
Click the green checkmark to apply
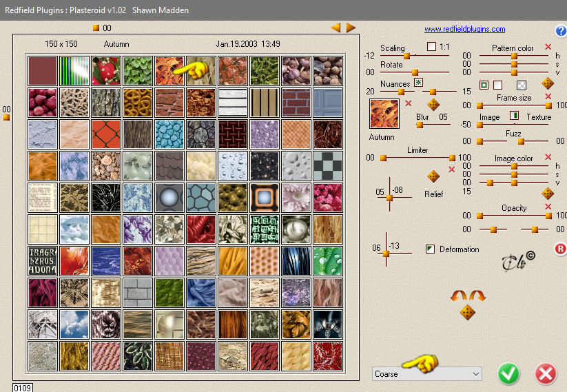click(x=508, y=374)
